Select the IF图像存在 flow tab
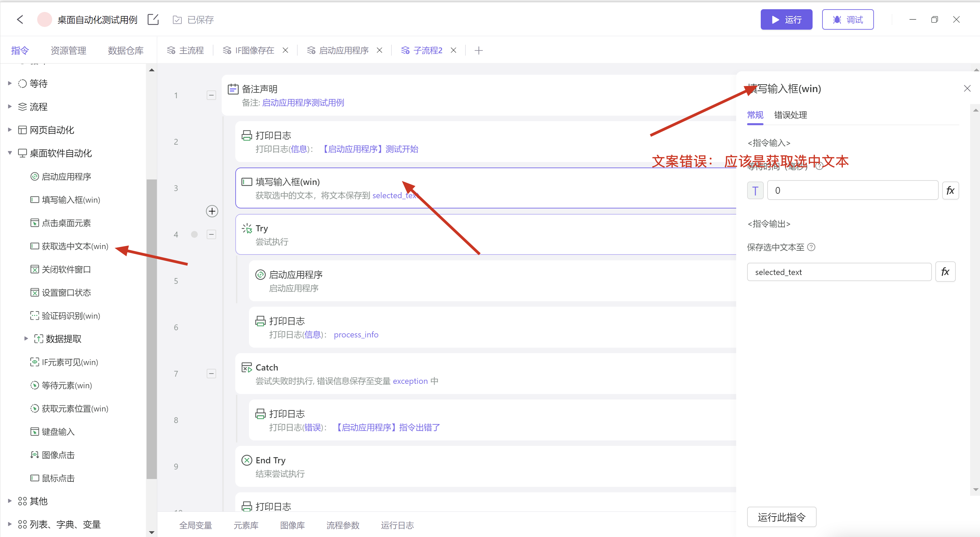The width and height of the screenshot is (980, 537). click(249, 50)
